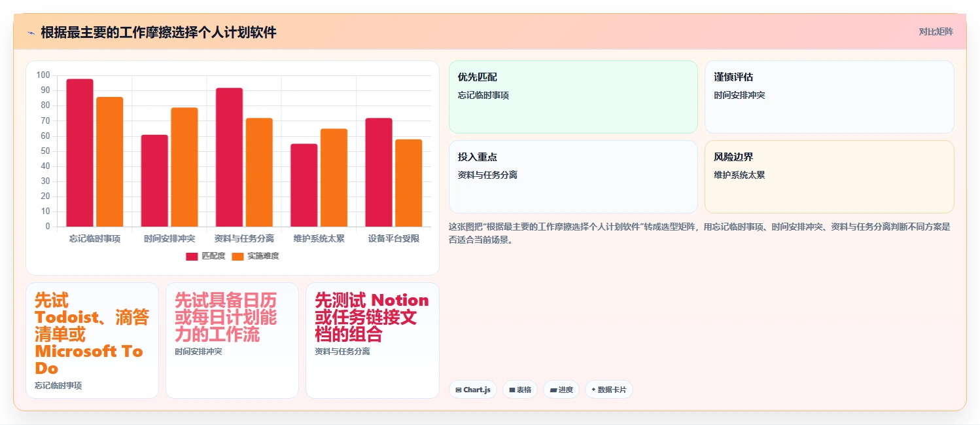Select the orange 实施难度 bar for 时间安排冲突
Viewport: 980px width, 425px height.
point(184,167)
